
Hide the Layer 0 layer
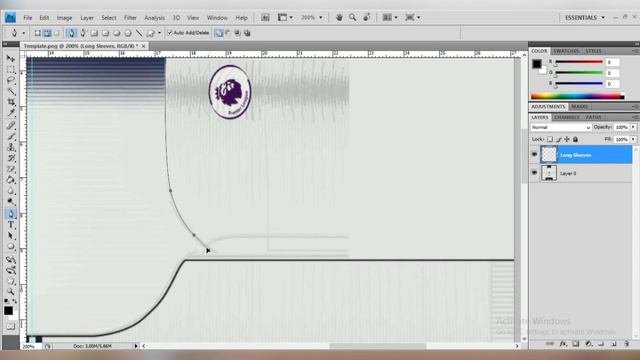click(534, 173)
